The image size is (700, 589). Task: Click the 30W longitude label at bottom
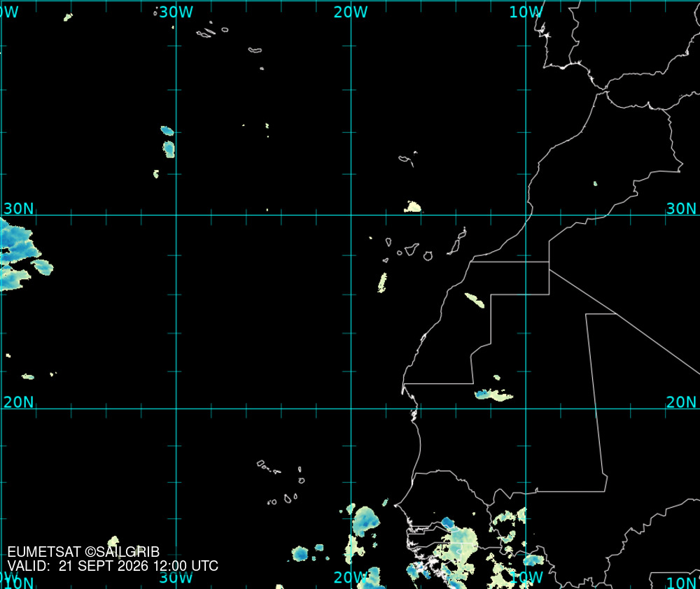(176, 577)
